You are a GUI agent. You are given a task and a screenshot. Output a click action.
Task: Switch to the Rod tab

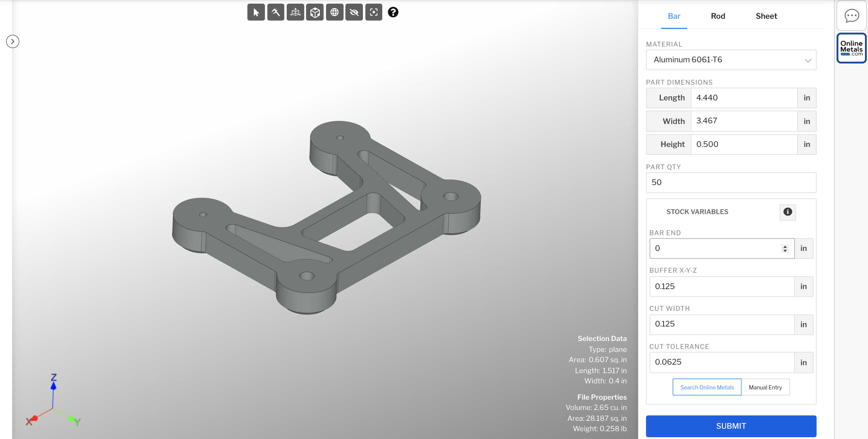pyautogui.click(x=718, y=16)
